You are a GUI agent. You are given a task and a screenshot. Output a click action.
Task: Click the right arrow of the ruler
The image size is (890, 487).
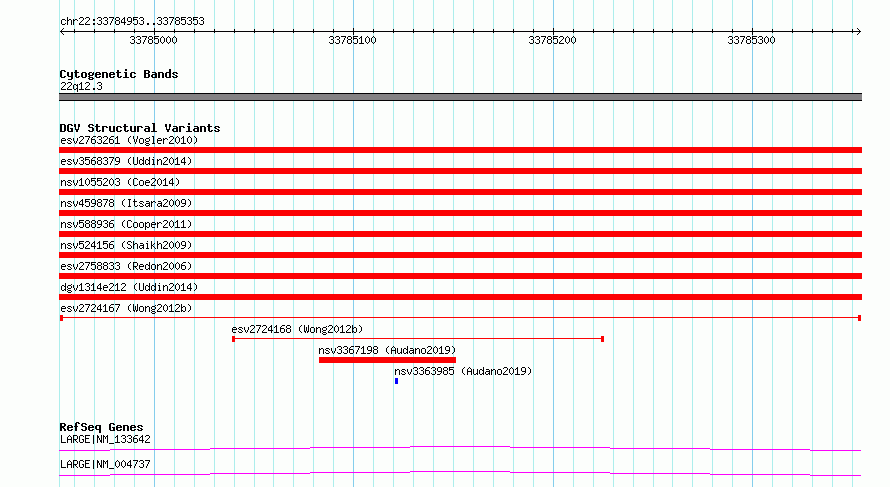coord(858,31)
